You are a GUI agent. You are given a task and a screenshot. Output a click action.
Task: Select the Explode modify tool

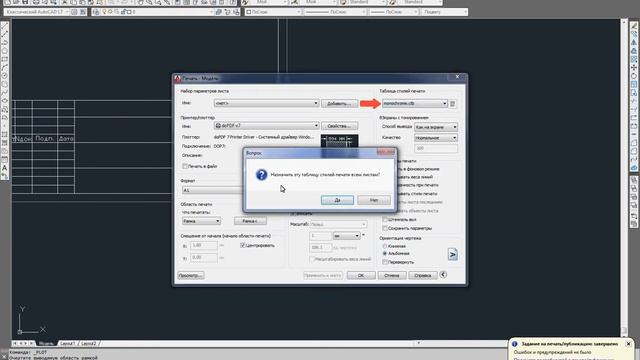pos(634,168)
